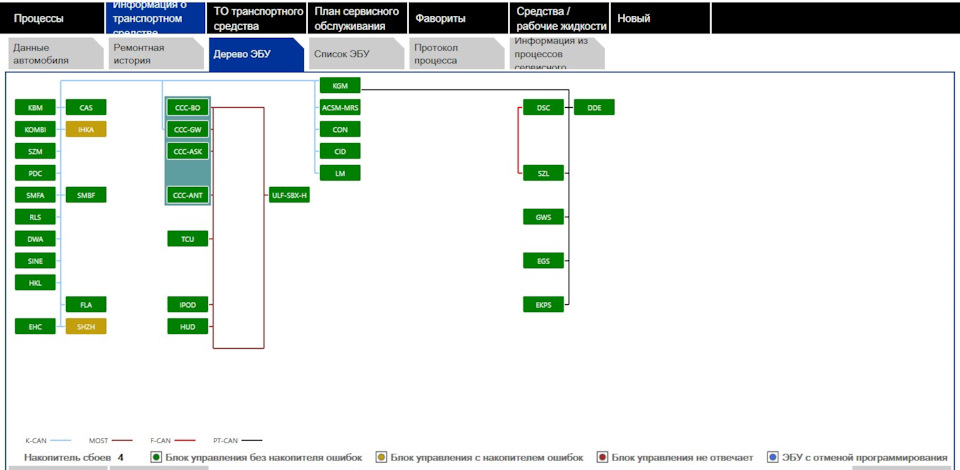This screenshot has height=470, width=960.
Task: Select the EGS control unit
Action: coord(543,261)
